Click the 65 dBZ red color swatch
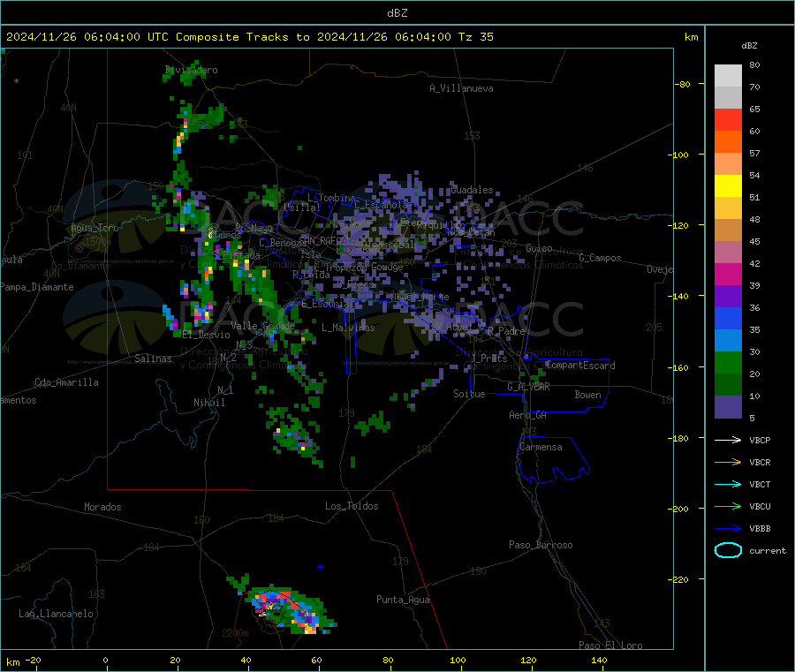Image resolution: width=795 pixels, height=672 pixels. click(728, 119)
